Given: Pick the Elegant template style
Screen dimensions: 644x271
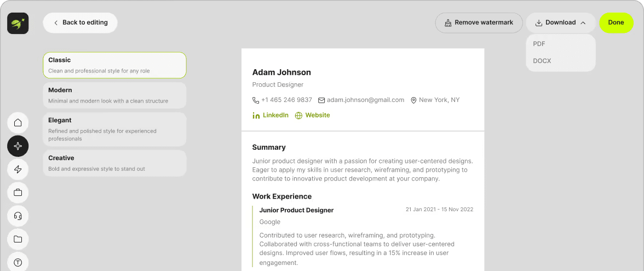Looking at the screenshot, I should (x=114, y=129).
